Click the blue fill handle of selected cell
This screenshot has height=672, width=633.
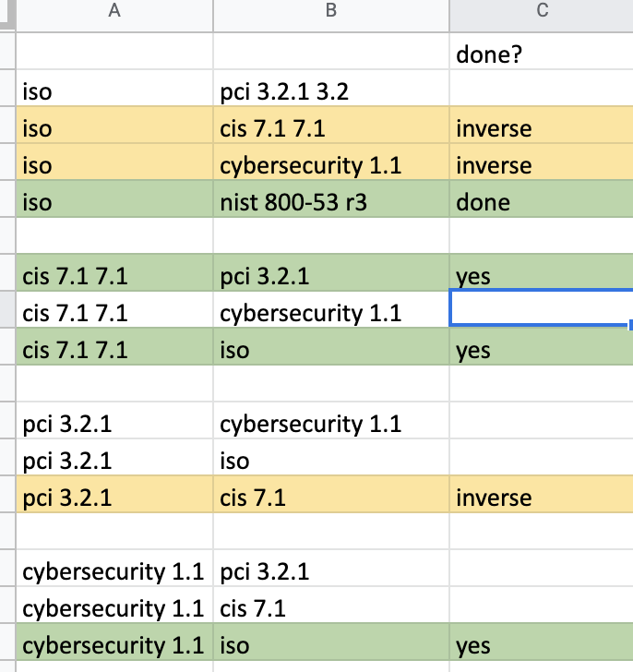630,325
